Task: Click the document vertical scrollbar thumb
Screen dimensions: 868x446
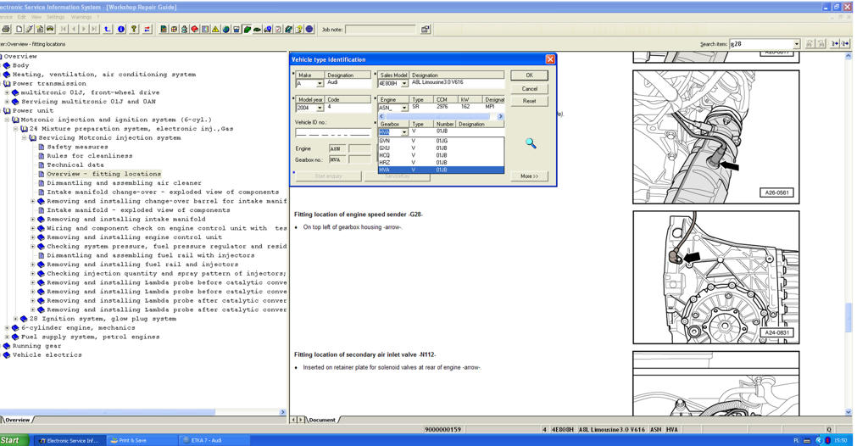Action: 848,319
